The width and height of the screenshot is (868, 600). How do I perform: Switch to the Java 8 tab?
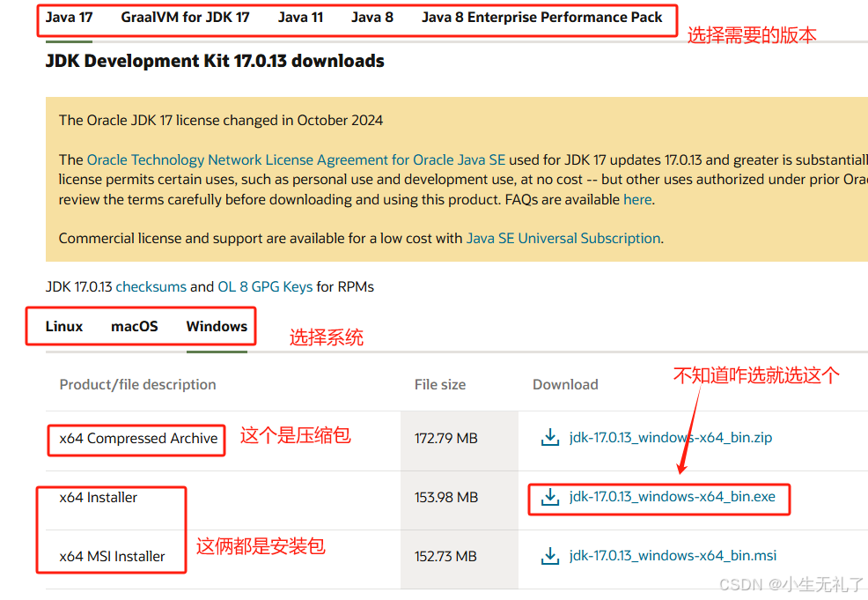[x=371, y=17]
